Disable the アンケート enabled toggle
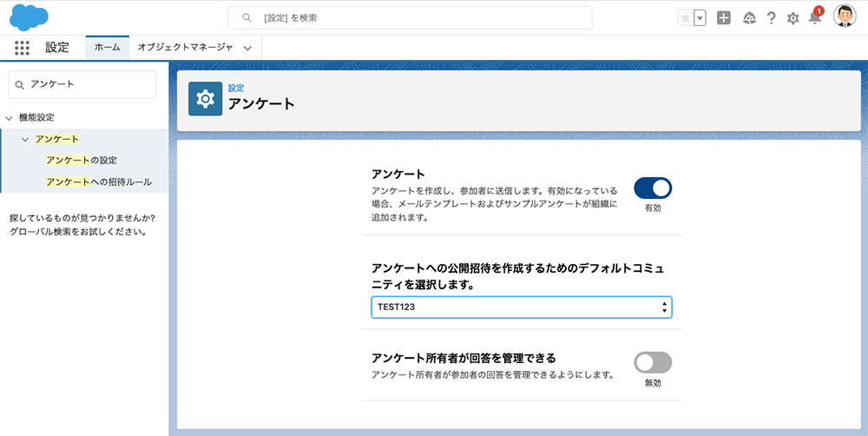Viewport: 868px width, 436px height. tap(653, 188)
